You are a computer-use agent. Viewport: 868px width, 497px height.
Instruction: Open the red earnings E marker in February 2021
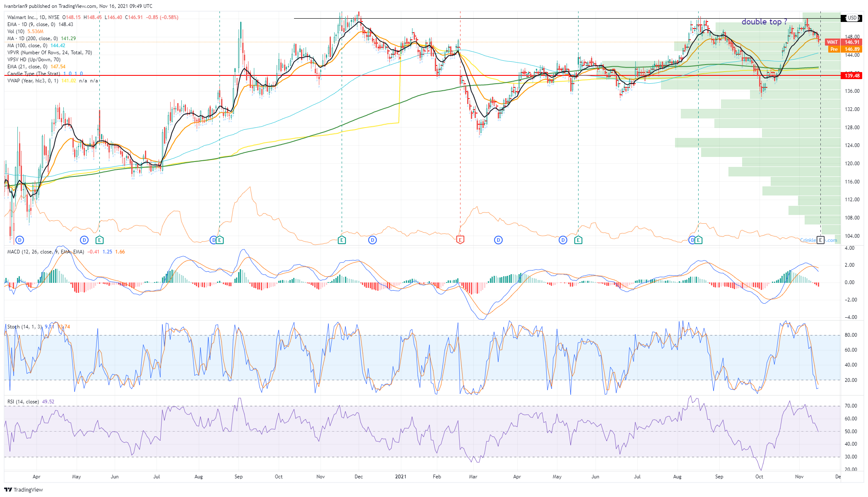pyautogui.click(x=460, y=239)
